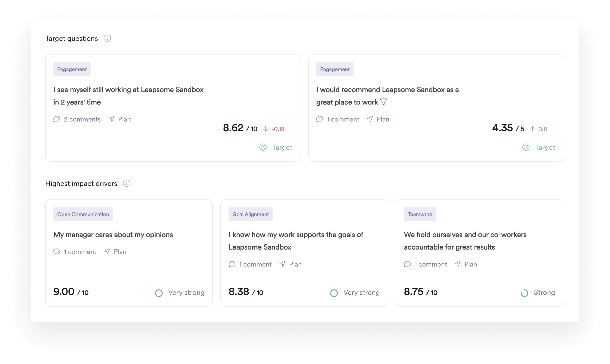
Task: Select the Engagement category badge on still working card
Action: tap(72, 69)
